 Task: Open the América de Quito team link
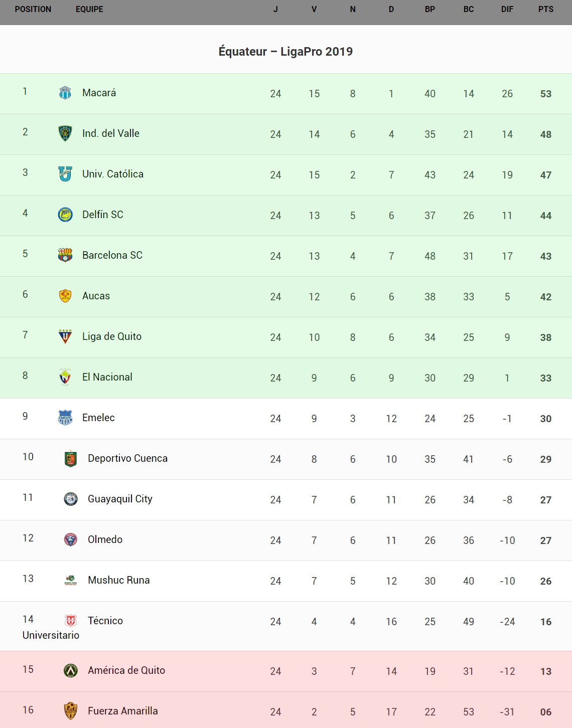point(126,670)
